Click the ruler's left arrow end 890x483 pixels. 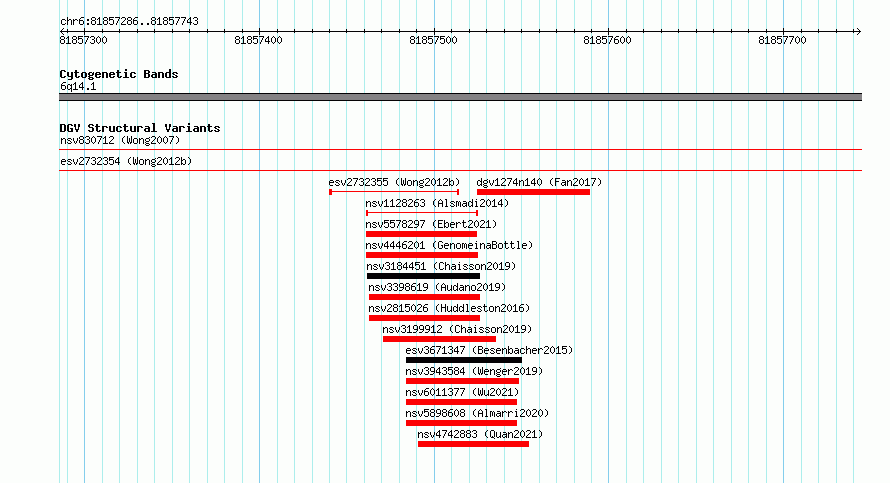pyautogui.click(x=62, y=31)
